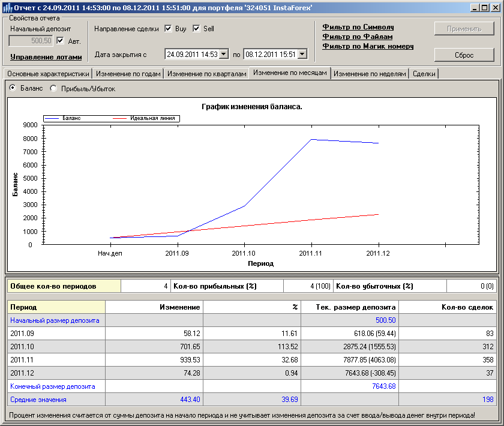This screenshot has height=426, width=504.
Task: Go to the Сделки tab
Action: pyautogui.click(x=424, y=74)
